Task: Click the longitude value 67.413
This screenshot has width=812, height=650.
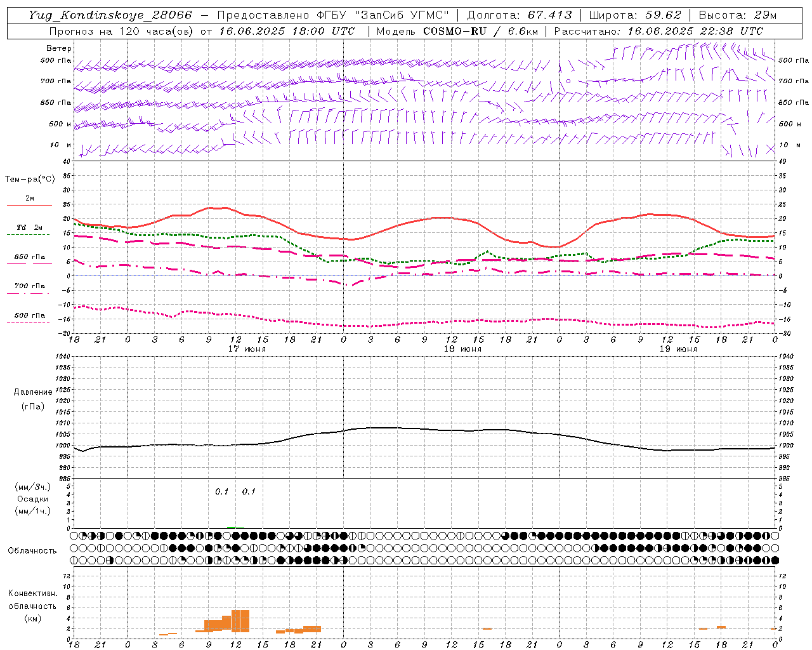Action: tap(549, 15)
